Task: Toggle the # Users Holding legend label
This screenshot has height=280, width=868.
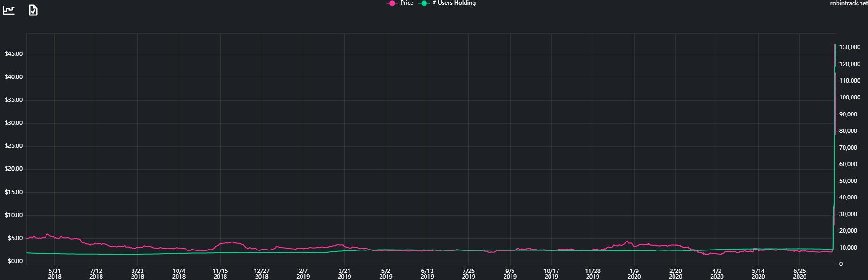Action: (454, 3)
